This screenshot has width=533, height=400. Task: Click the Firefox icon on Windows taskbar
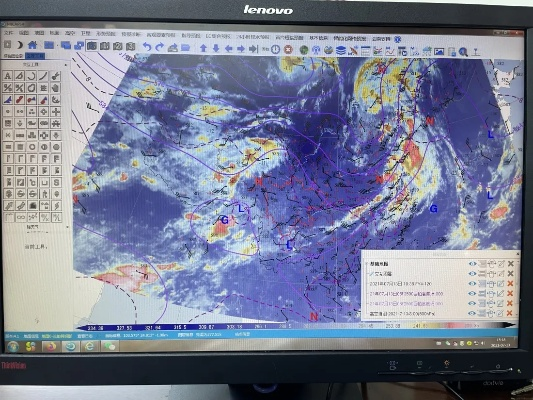coord(51,346)
